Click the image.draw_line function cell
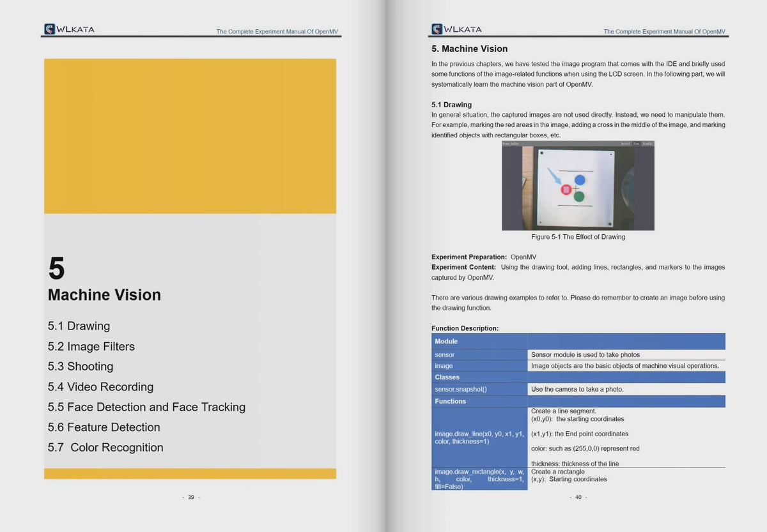 [479, 437]
